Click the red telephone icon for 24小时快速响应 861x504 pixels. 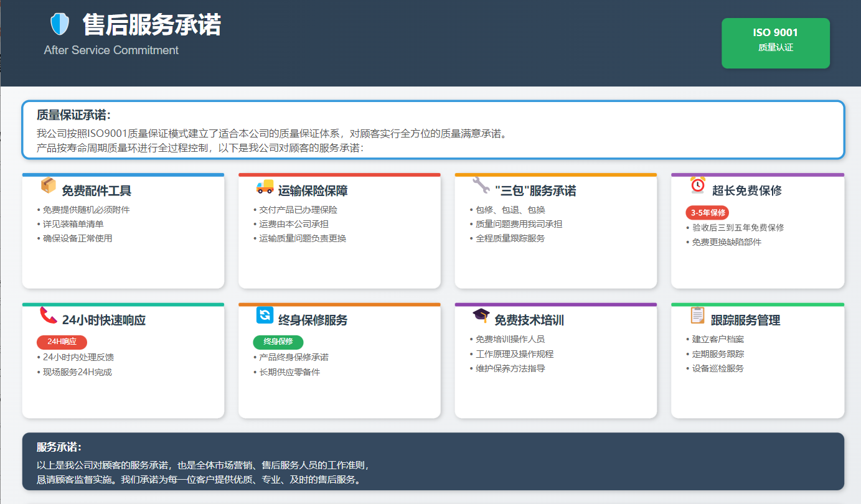(x=48, y=315)
